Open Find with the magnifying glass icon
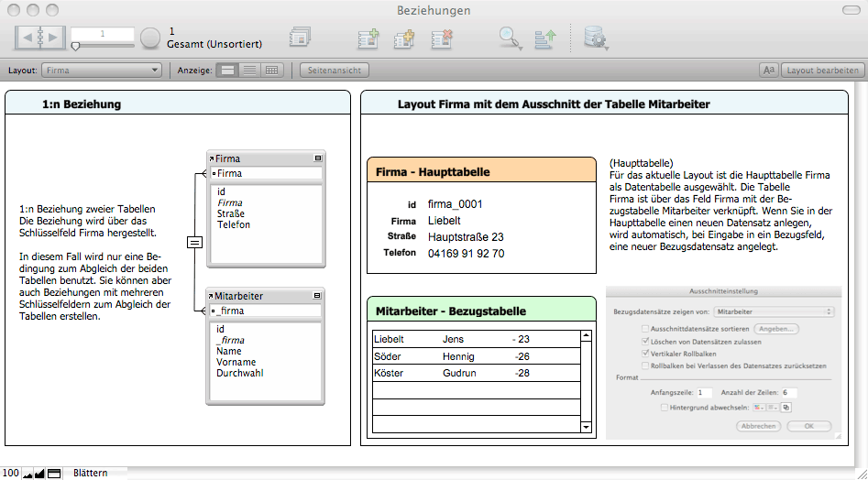 coord(510,38)
